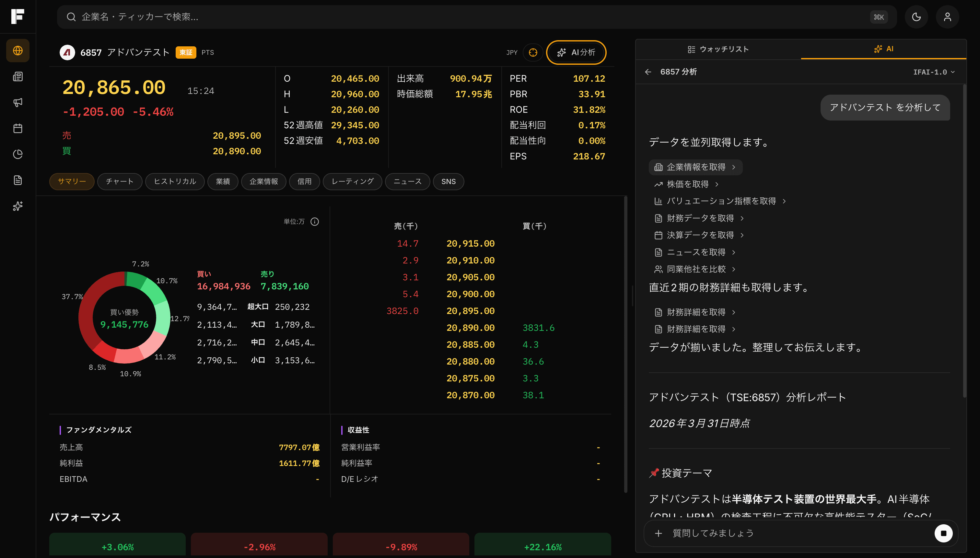Expand the 企業情報を取得 step in AI panel
The height and width of the screenshot is (558, 980).
tap(695, 167)
